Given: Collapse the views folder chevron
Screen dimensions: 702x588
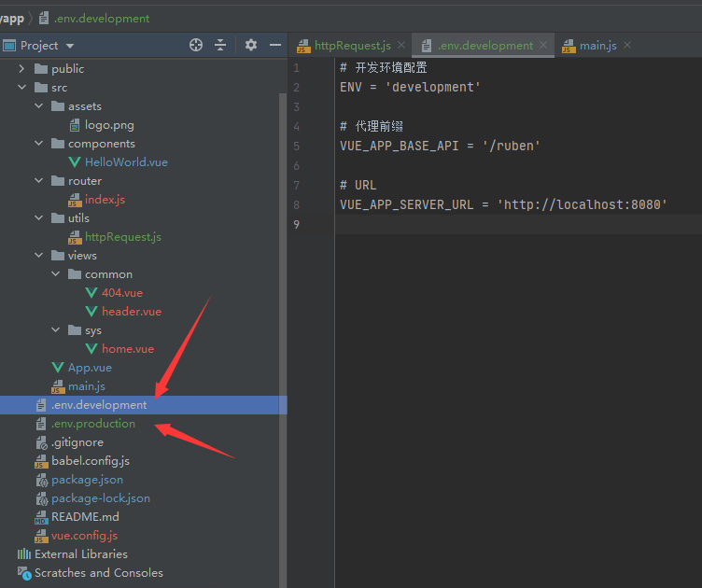Looking at the screenshot, I should [x=39, y=256].
